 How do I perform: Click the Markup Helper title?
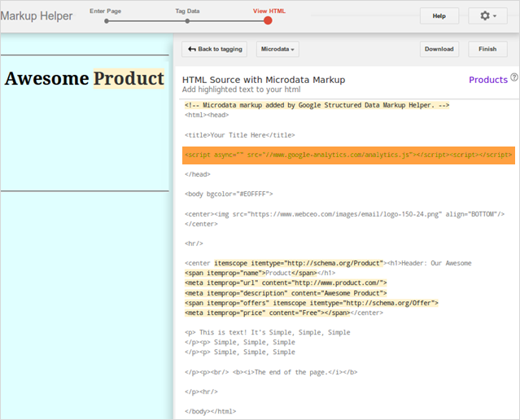pos(37,16)
